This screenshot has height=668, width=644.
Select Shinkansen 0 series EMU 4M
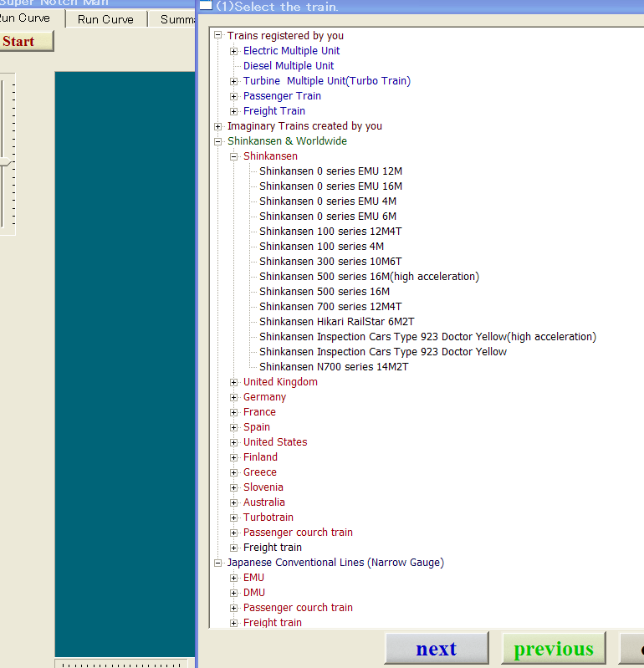click(328, 201)
